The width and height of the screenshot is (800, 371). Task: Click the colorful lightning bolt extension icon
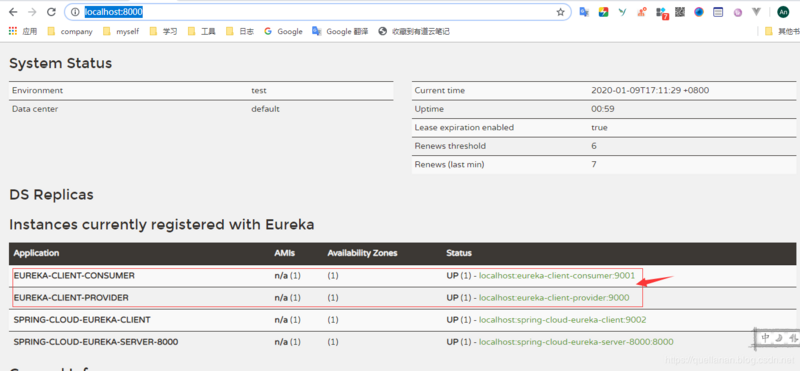[604, 12]
